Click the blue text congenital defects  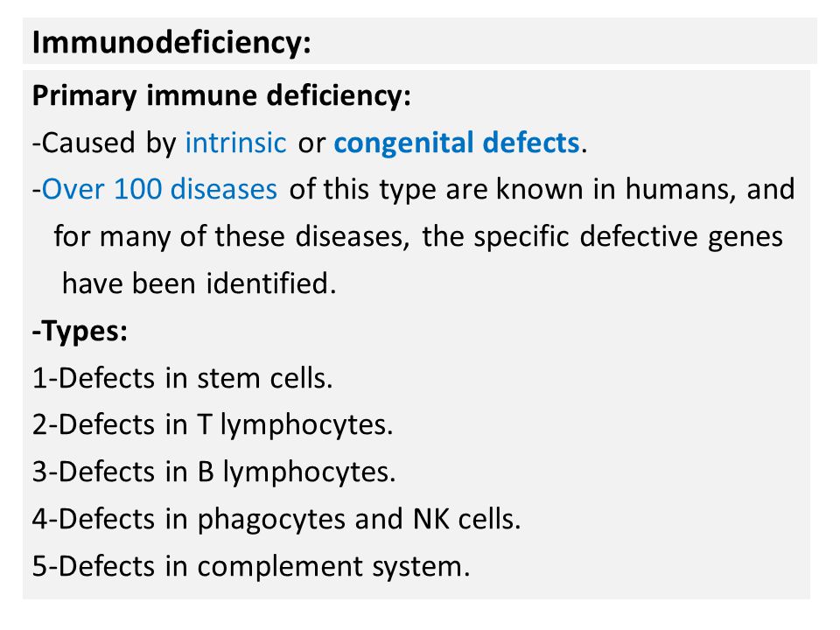pyautogui.click(x=457, y=143)
